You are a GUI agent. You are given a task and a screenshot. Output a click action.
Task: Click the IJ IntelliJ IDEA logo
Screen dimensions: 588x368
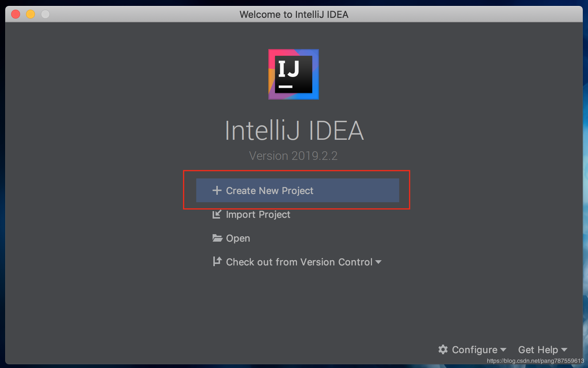click(x=294, y=74)
